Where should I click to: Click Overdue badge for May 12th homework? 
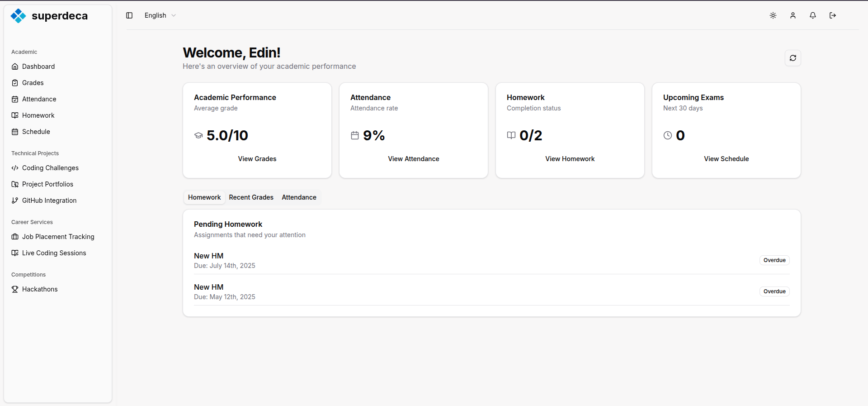(x=774, y=291)
